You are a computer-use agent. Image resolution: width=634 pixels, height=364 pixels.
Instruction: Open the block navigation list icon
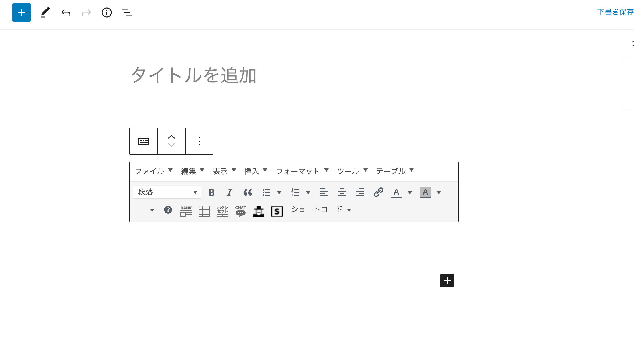(127, 12)
